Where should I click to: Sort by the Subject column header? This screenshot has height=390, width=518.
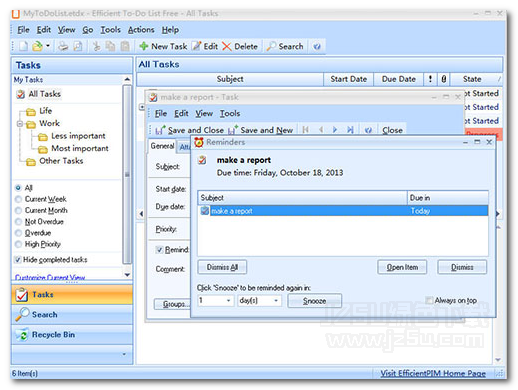(x=230, y=79)
